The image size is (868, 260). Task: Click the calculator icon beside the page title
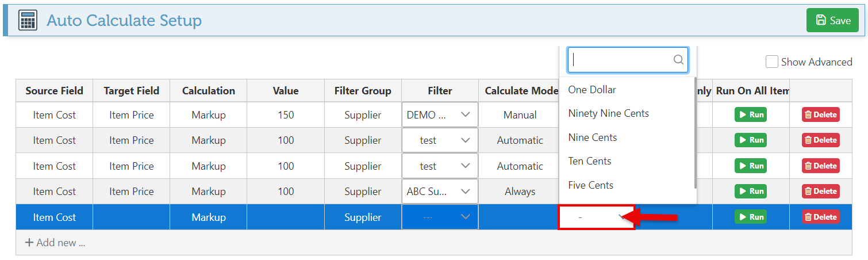click(28, 21)
